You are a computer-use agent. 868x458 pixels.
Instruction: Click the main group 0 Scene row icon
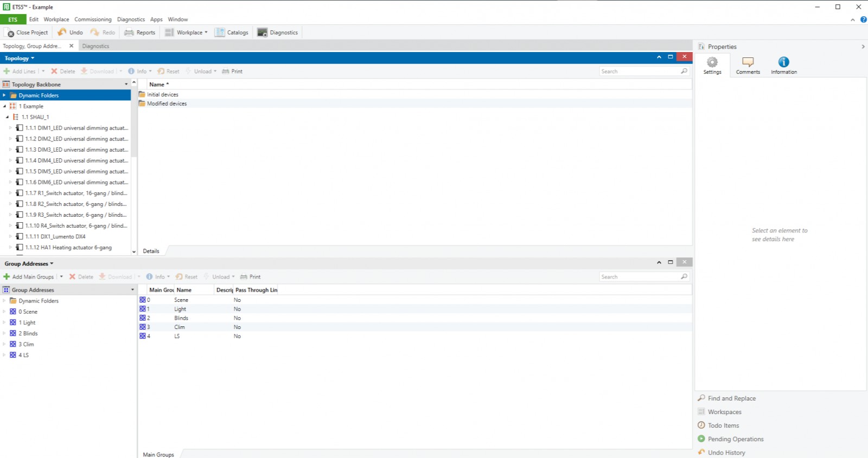coord(143,300)
